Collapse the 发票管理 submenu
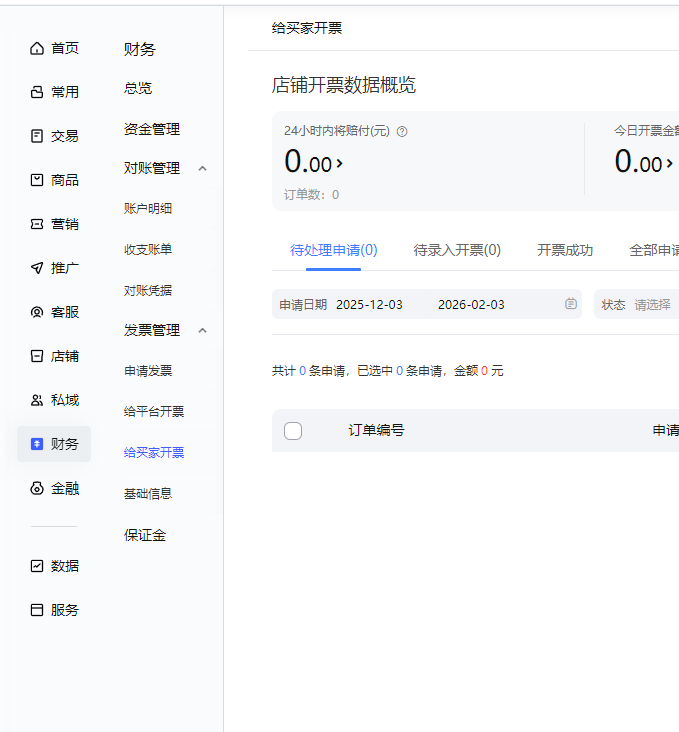Image resolution: width=679 pixels, height=732 pixels. click(202, 330)
